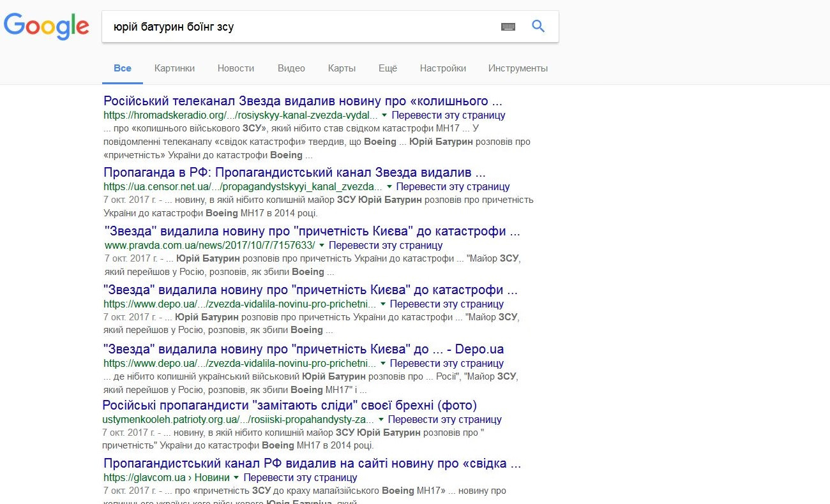Switch to the Картинки tab
The width and height of the screenshot is (830, 504).
click(x=174, y=68)
